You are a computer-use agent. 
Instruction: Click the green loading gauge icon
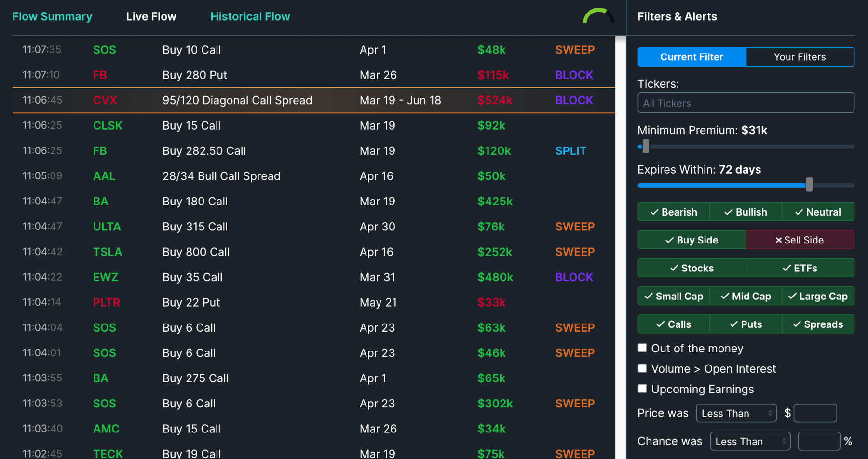[x=599, y=15]
